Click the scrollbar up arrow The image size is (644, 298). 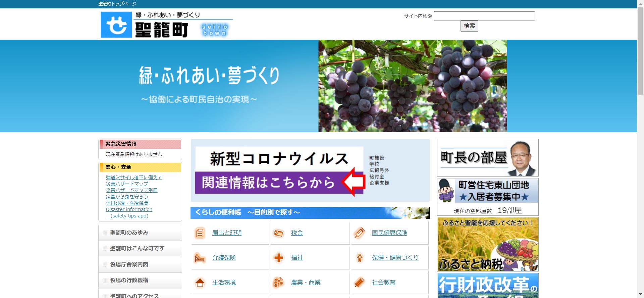click(x=640, y=3)
